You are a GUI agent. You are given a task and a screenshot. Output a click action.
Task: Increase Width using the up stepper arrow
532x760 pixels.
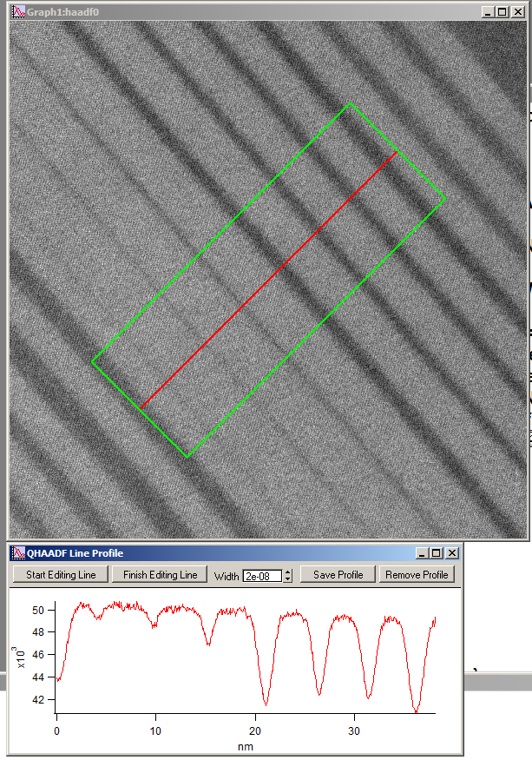(288, 572)
